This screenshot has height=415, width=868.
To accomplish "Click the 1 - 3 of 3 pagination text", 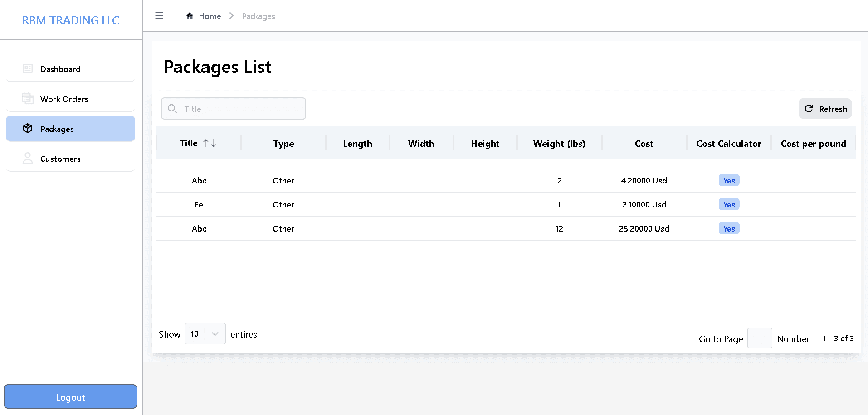I will 838,338.
